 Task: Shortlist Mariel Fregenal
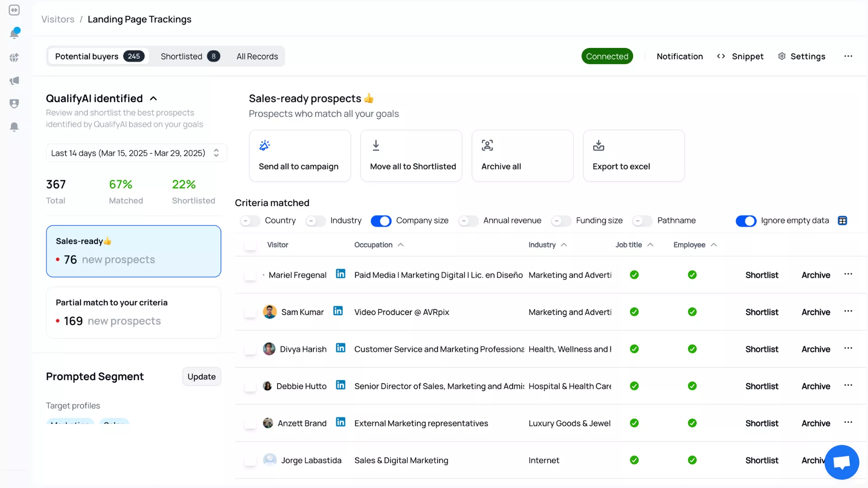[761, 275]
